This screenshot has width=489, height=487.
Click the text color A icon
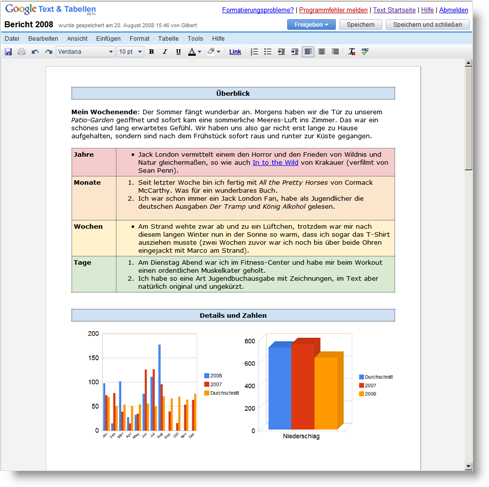192,52
